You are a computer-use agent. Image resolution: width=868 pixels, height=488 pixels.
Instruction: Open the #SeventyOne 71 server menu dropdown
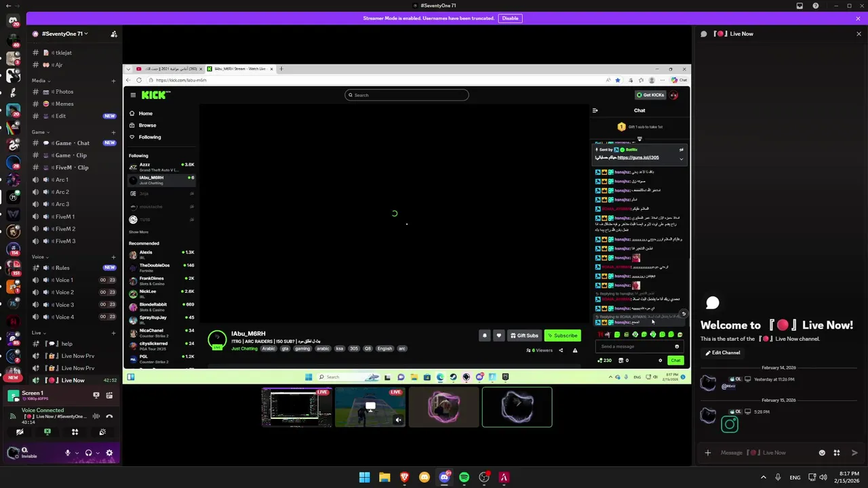point(65,34)
